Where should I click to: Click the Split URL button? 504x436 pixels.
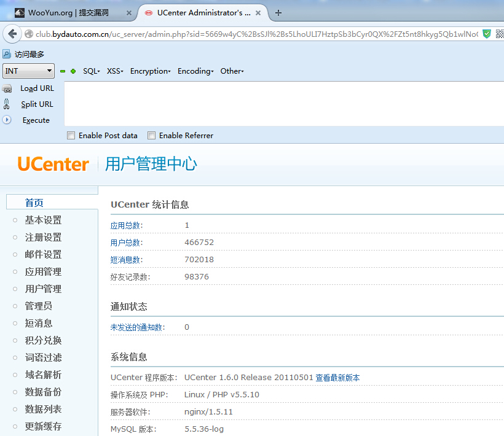(37, 104)
